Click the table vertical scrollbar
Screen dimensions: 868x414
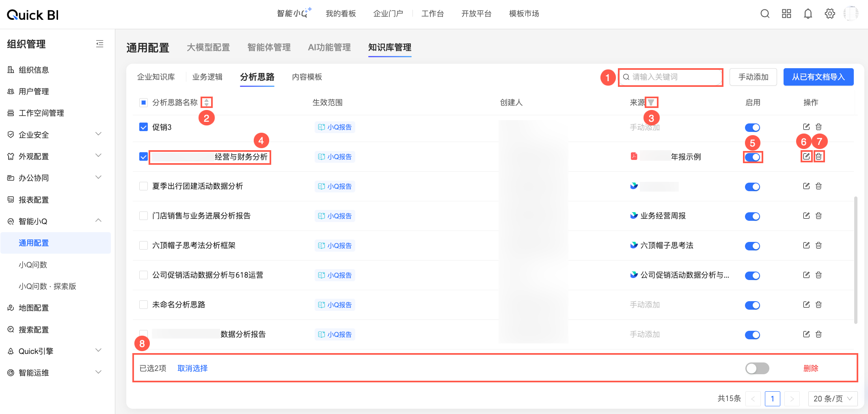[x=856, y=260]
